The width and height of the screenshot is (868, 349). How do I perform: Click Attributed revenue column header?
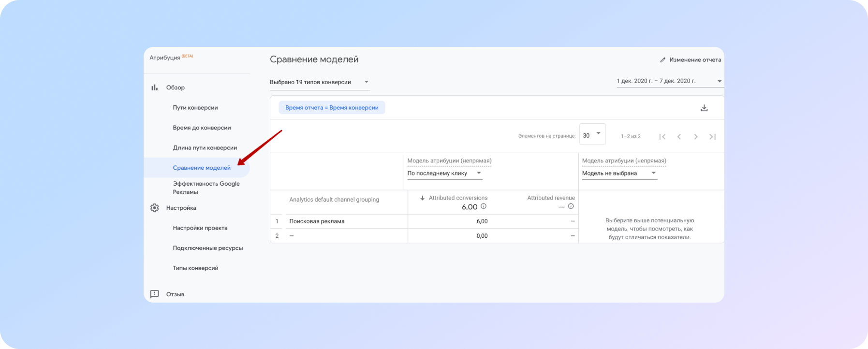click(x=551, y=198)
